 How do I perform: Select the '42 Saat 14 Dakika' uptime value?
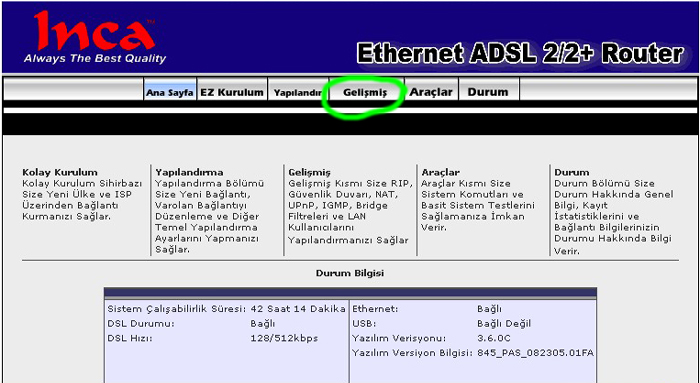(x=298, y=309)
